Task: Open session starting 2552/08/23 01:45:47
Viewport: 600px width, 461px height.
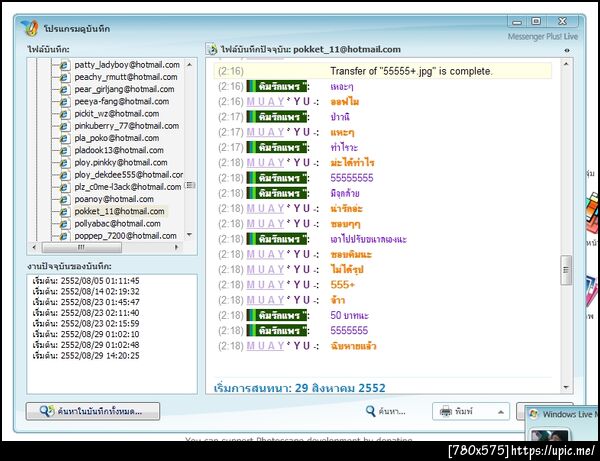Action: [x=86, y=302]
